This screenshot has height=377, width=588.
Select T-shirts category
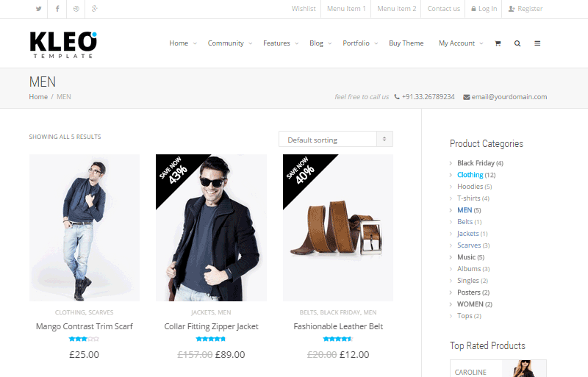pos(468,198)
